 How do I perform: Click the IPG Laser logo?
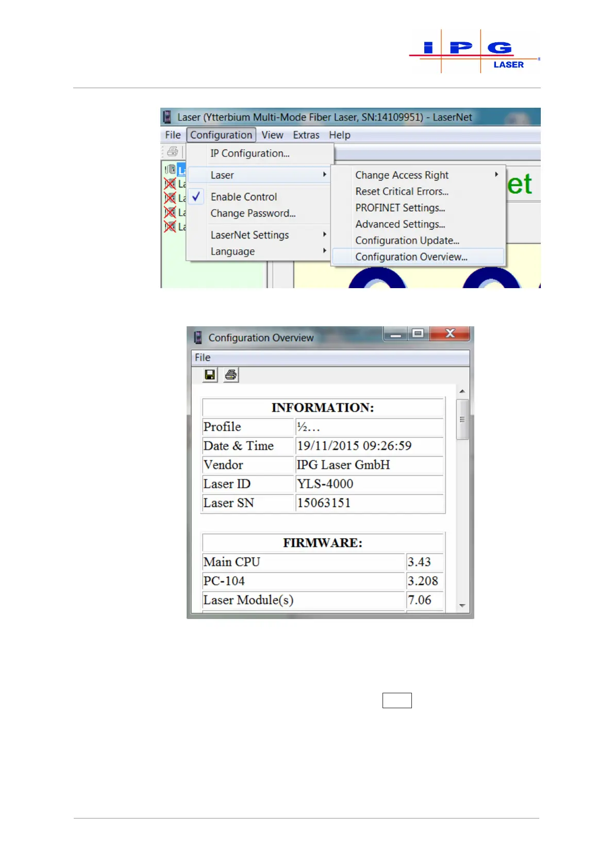click(474, 52)
